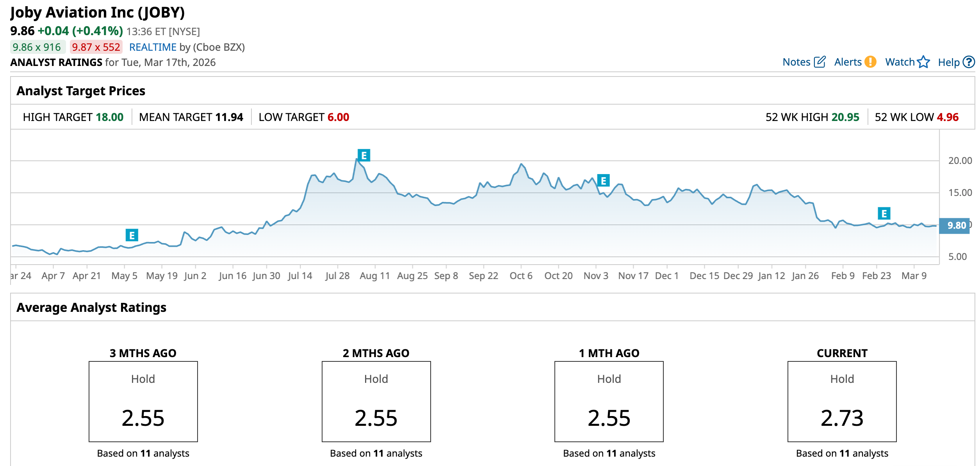
Task: Click the Help text link
Action: click(948, 62)
